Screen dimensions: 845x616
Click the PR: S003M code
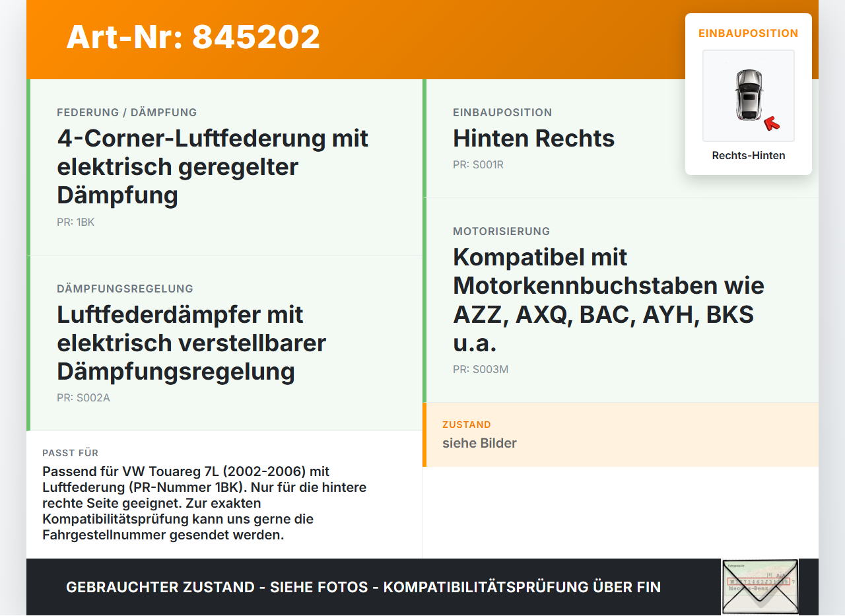point(481,370)
